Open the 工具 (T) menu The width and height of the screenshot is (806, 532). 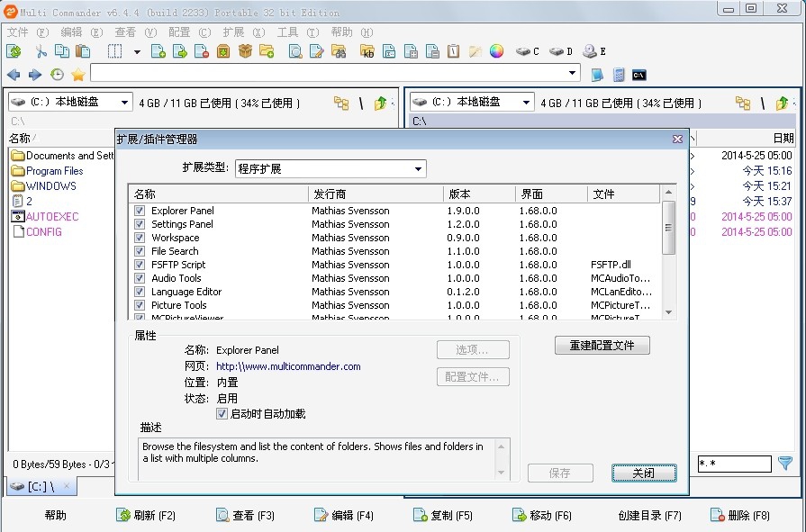[x=298, y=32]
